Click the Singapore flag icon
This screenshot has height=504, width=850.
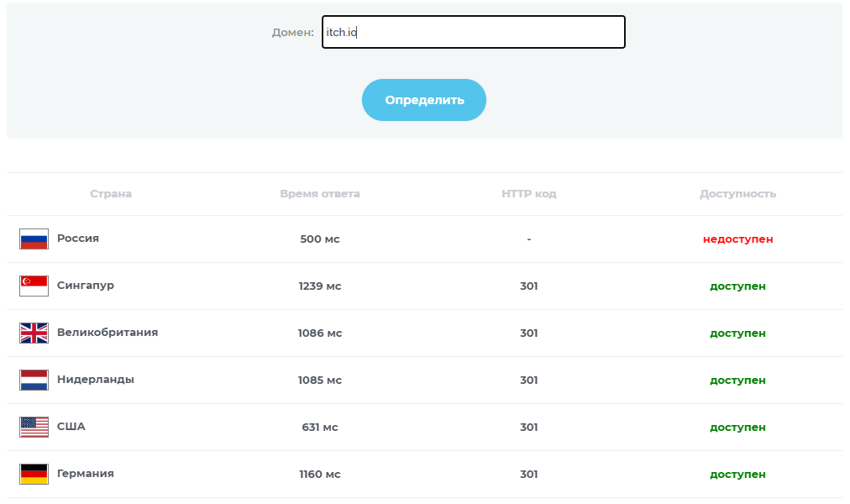coord(34,286)
